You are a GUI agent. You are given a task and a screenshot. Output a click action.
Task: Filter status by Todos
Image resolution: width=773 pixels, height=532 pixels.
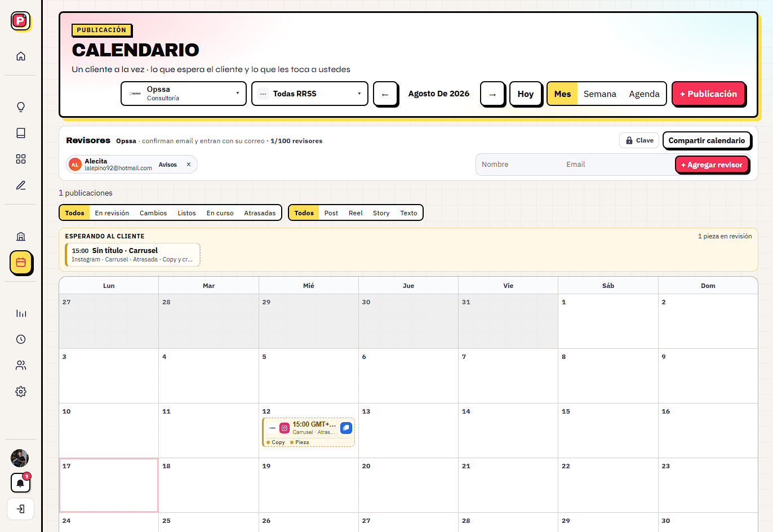[74, 213]
